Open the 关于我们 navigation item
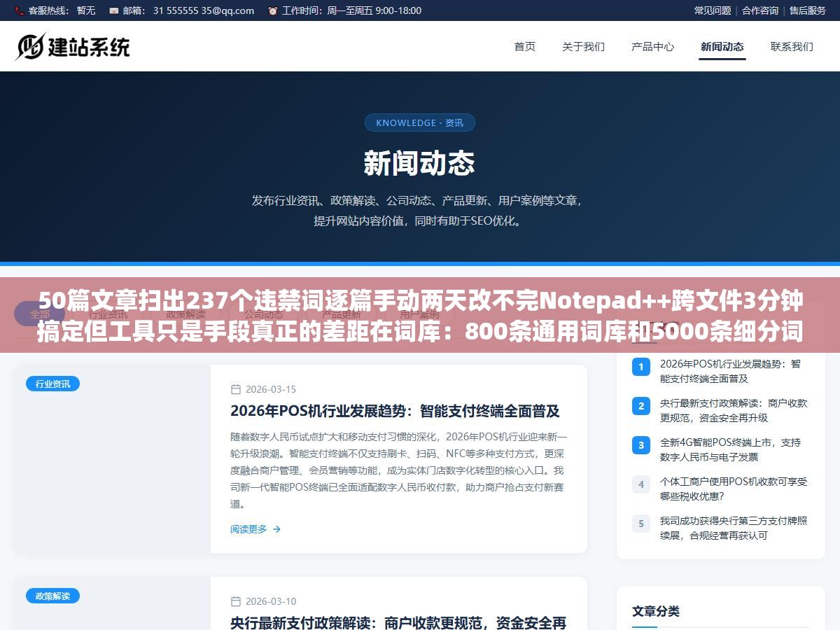840x630 pixels. 583,47
